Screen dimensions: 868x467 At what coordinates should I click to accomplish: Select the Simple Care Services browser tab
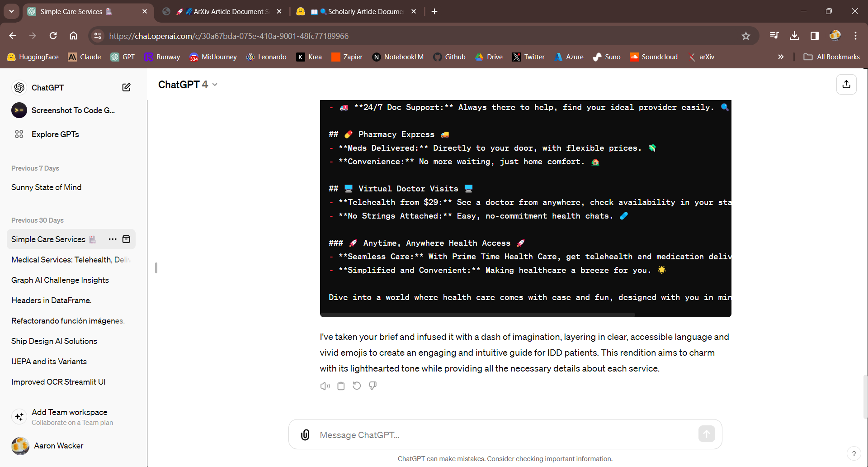84,12
